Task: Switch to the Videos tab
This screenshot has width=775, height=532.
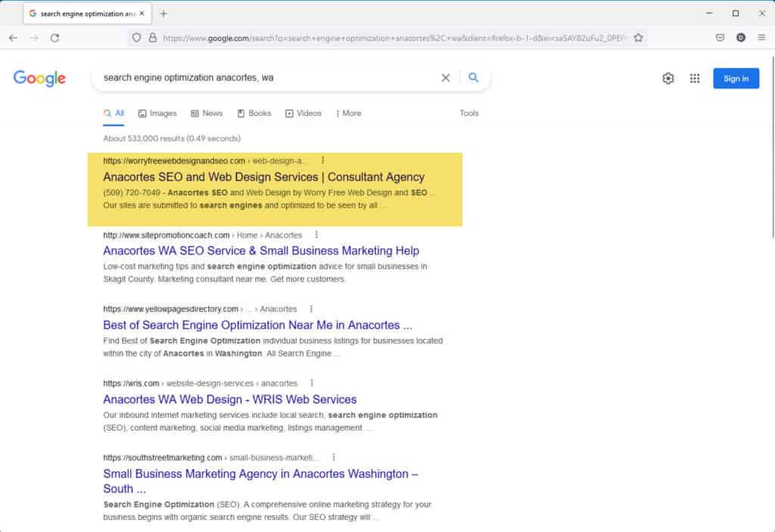Action: [303, 114]
